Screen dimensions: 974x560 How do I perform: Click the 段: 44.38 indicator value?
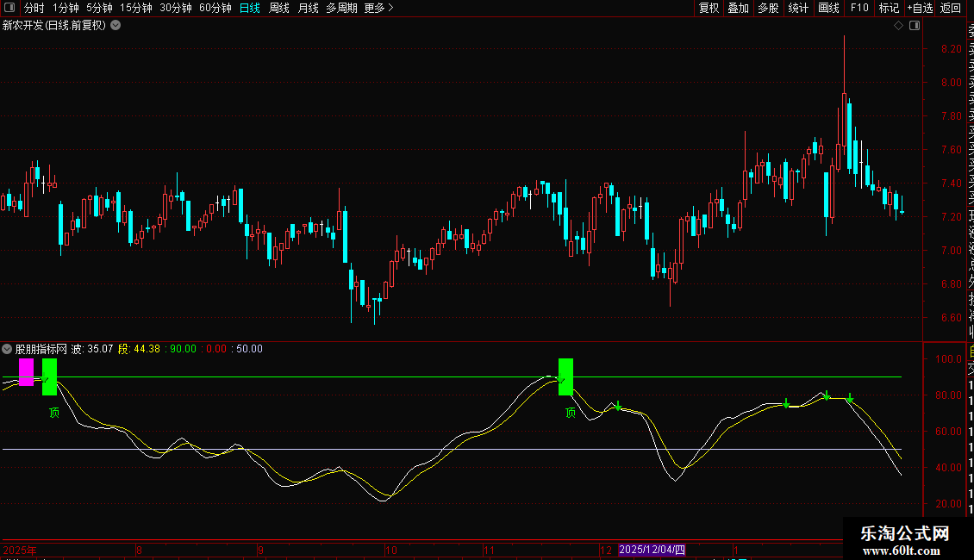pos(139,349)
